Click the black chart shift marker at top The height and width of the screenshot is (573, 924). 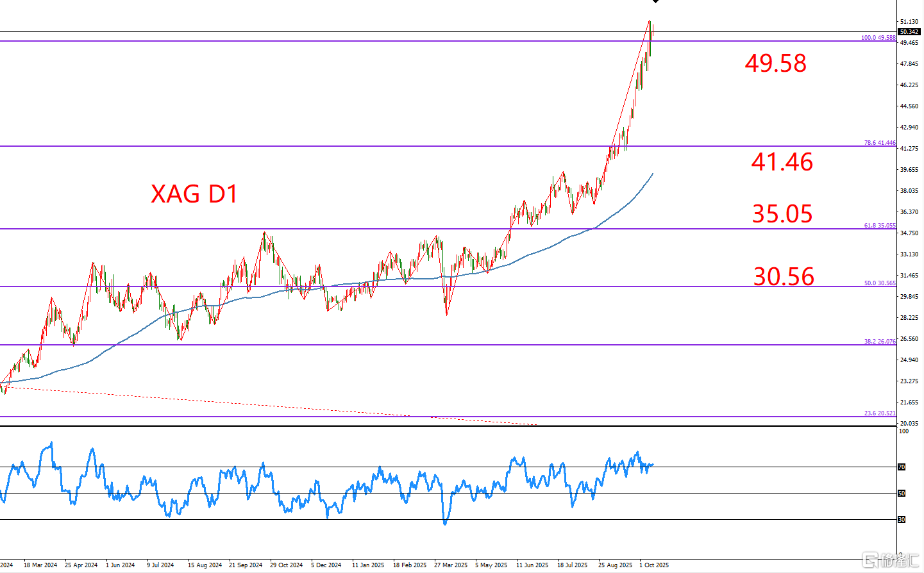coord(655,2)
